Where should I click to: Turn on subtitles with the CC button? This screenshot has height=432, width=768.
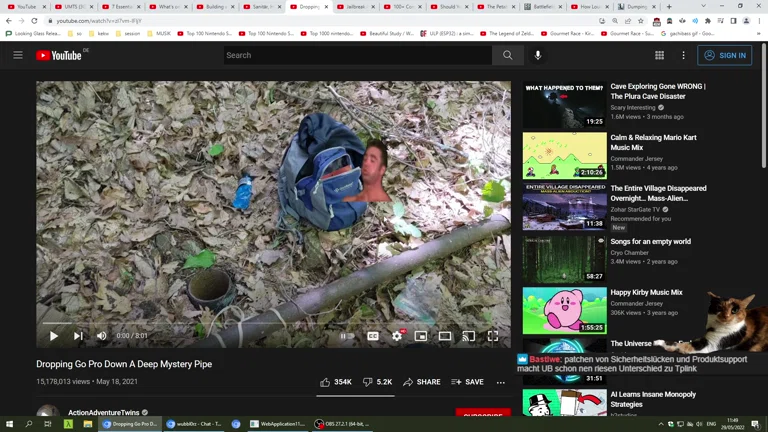tap(373, 336)
